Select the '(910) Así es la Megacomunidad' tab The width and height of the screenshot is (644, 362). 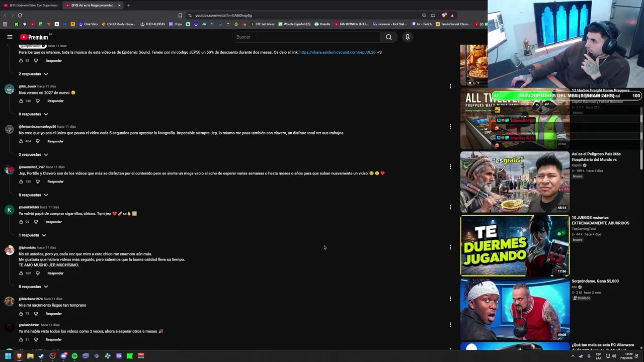[92, 5]
